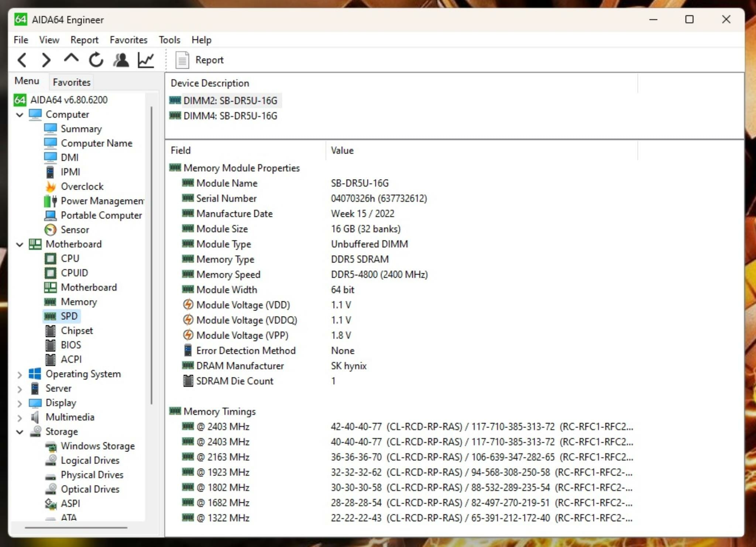
Task: Select the BIOS chip icon
Action: coord(51,345)
